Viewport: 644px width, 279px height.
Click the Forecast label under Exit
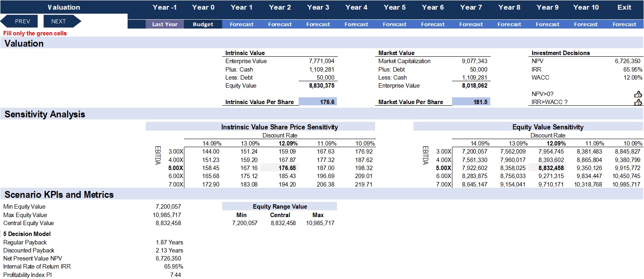pos(624,24)
